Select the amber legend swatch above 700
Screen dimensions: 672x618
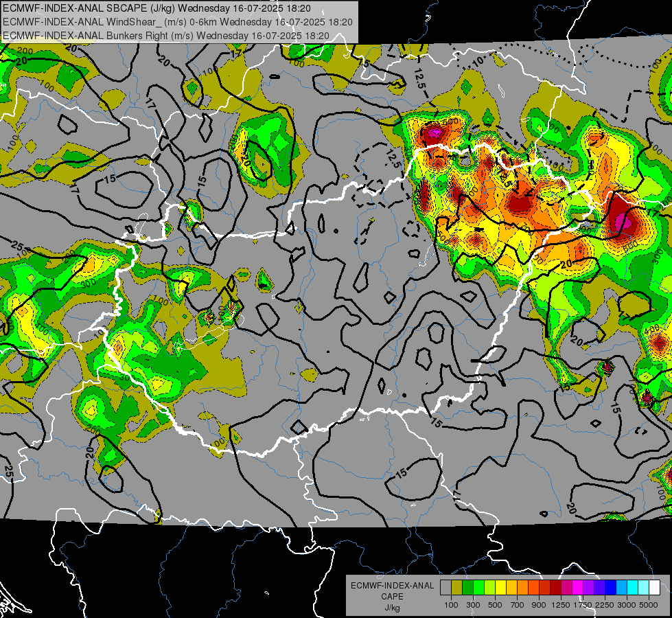pos(511,587)
